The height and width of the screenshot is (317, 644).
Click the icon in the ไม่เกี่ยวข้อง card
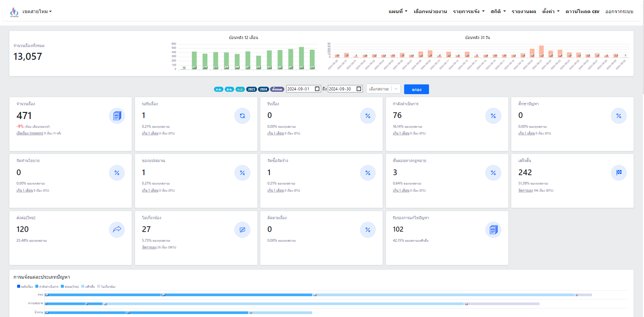(x=242, y=230)
